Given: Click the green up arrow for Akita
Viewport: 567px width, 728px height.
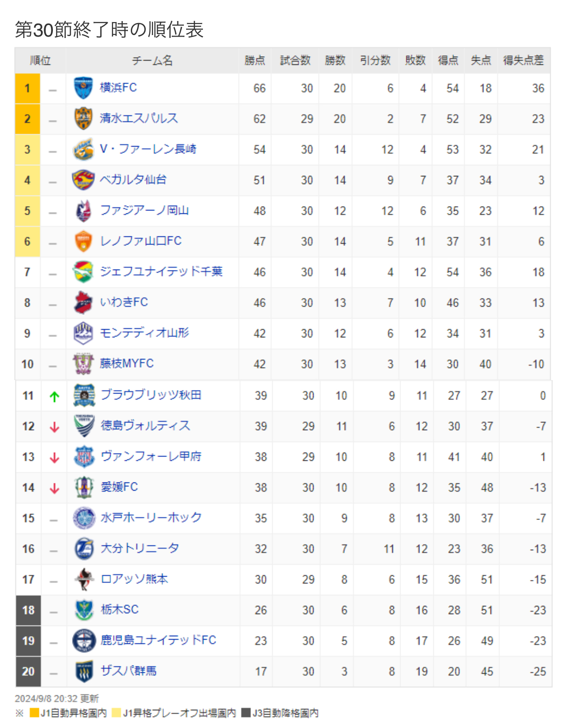Looking at the screenshot, I should (x=54, y=396).
